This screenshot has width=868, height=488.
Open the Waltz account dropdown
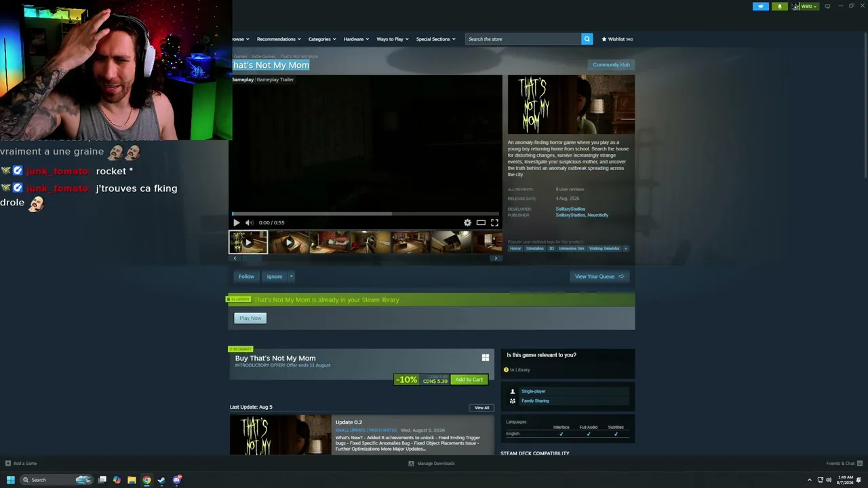point(805,6)
